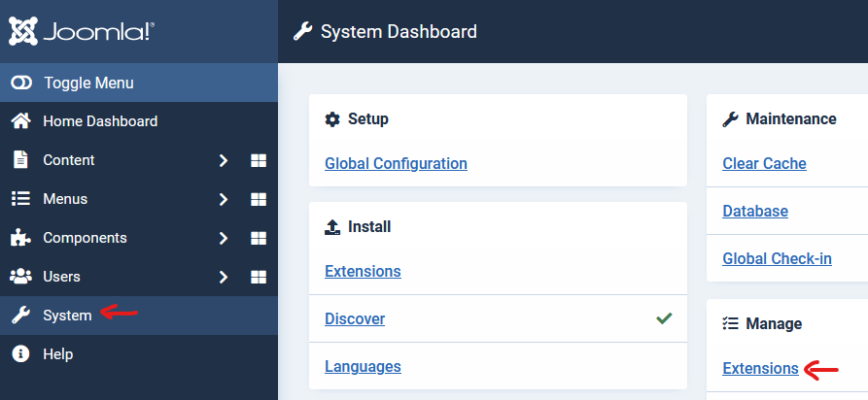Viewport: 868px width, 400px height.
Task: Click the Manage panel heading
Action: tap(774, 323)
